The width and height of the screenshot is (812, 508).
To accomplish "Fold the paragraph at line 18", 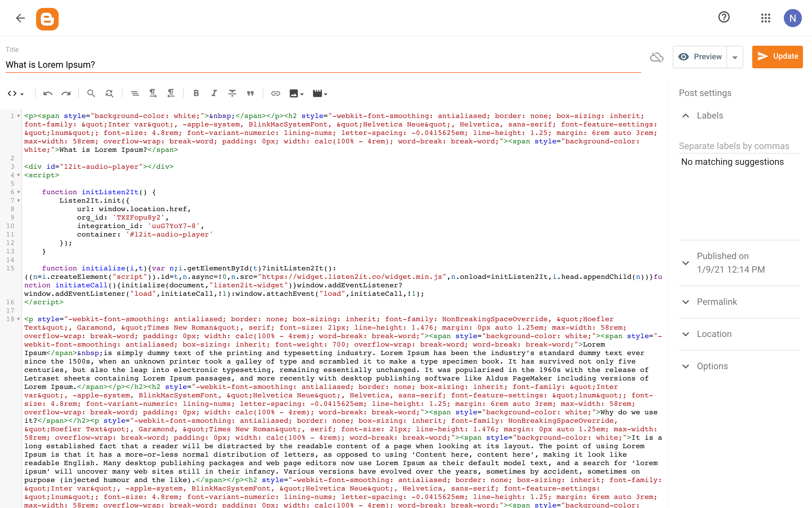I will [18, 319].
